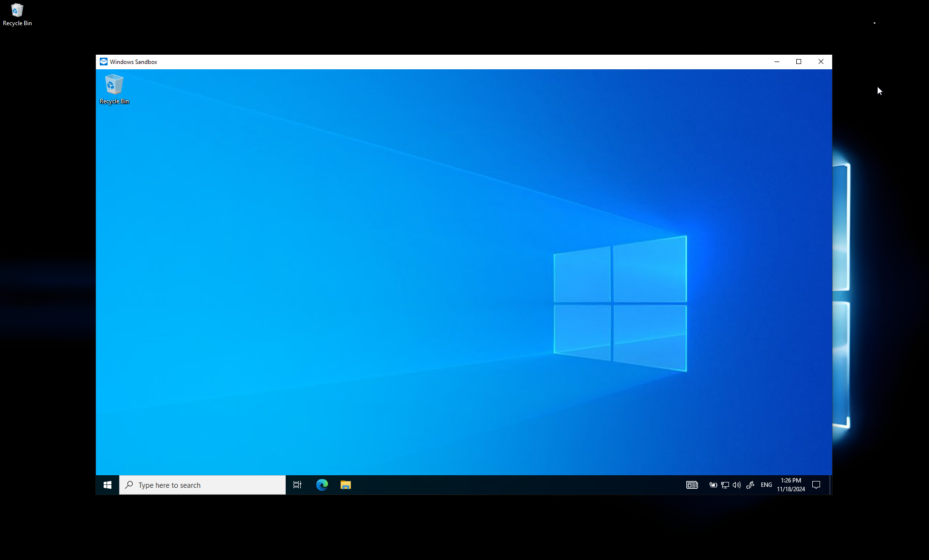Click the Show desktop sliver on taskbar
Viewport: 929px width, 560px height.
click(x=831, y=485)
